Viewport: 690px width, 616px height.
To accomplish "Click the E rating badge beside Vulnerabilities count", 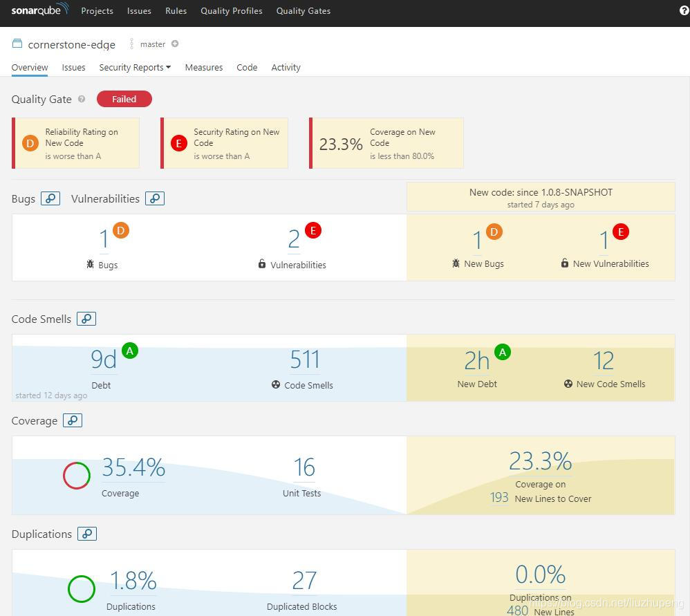I will (313, 230).
